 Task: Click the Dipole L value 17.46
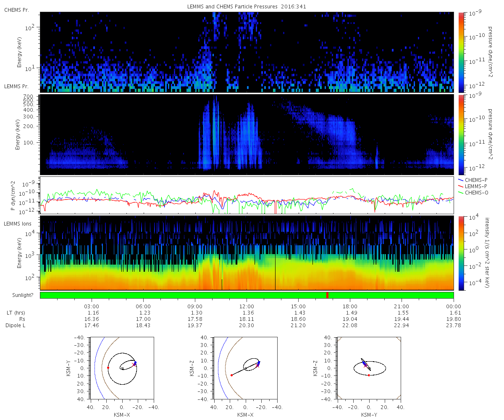(92, 325)
